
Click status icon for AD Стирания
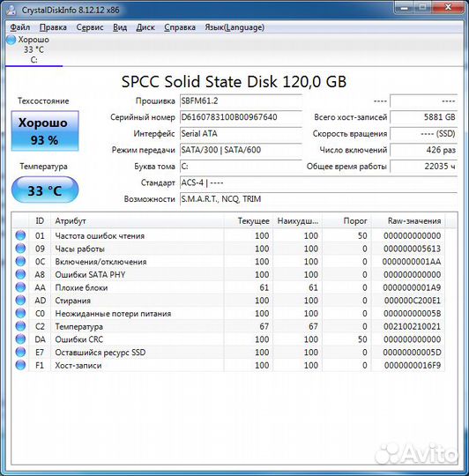(x=20, y=301)
